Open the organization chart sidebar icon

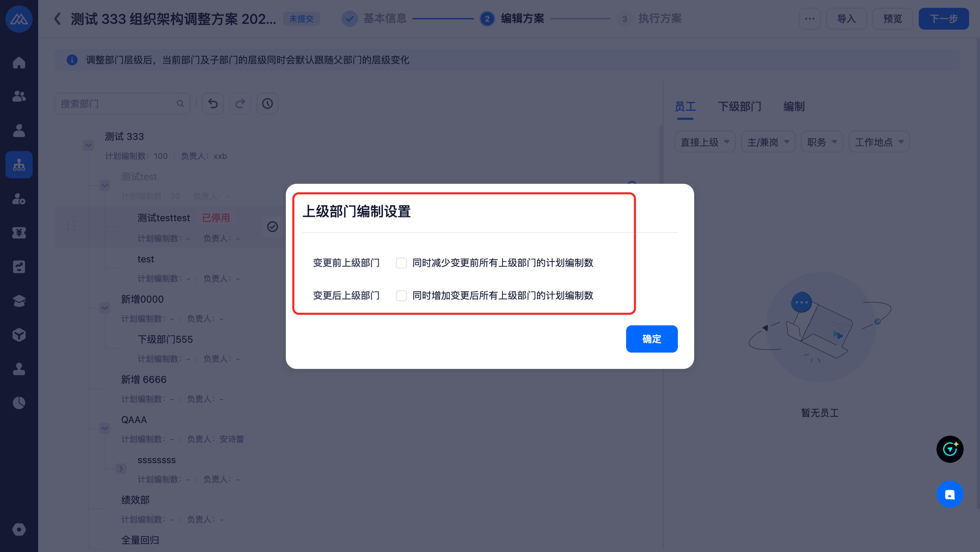pos(19,165)
